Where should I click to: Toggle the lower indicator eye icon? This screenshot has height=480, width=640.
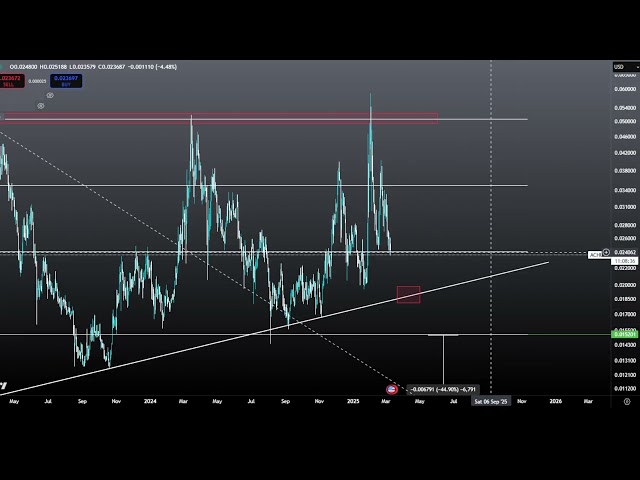pos(41,105)
